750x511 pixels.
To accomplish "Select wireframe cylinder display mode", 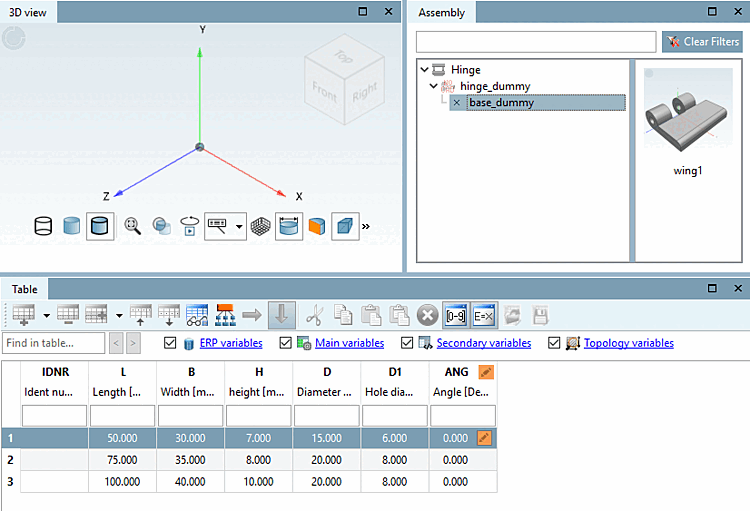I will click(x=43, y=226).
